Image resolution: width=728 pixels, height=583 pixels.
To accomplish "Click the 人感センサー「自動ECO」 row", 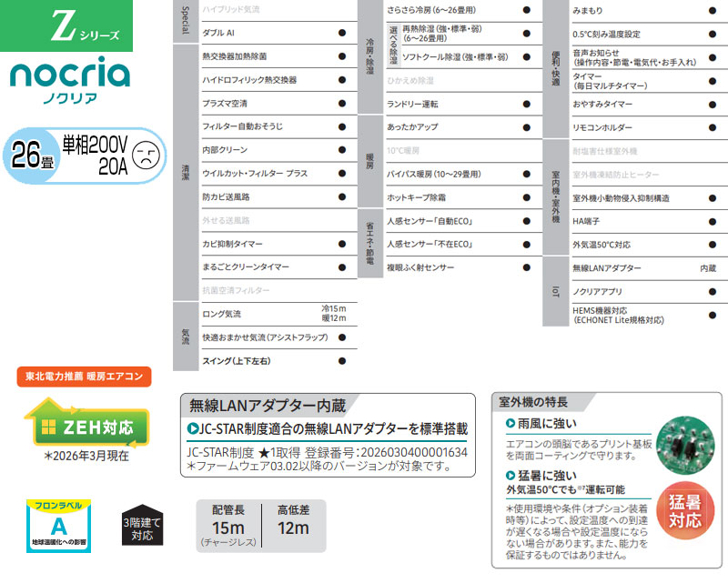I will click(464, 221).
